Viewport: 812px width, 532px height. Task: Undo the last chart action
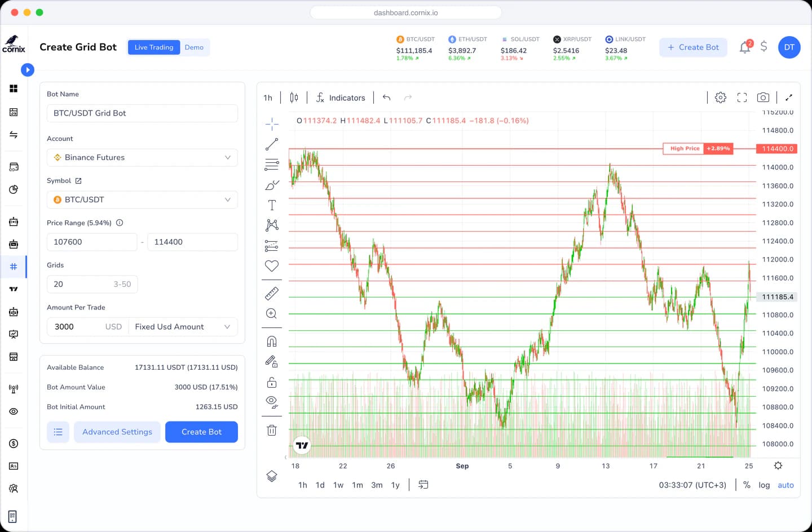[386, 97]
